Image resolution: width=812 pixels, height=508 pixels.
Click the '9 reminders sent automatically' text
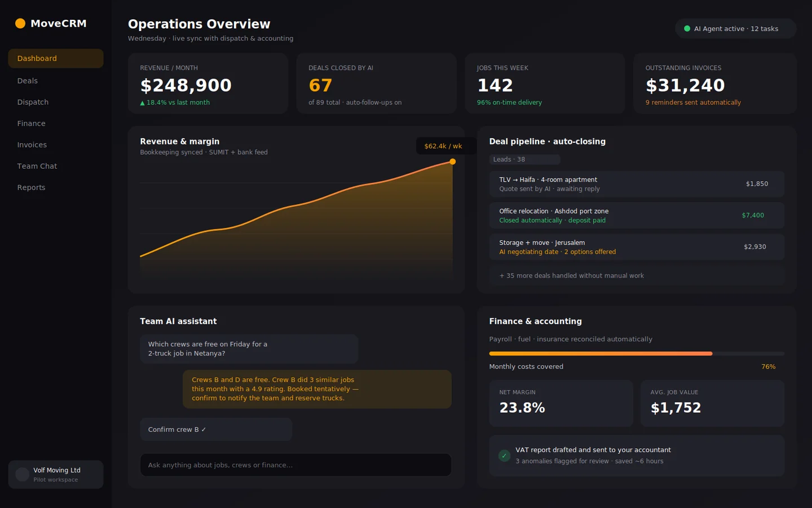(693, 103)
